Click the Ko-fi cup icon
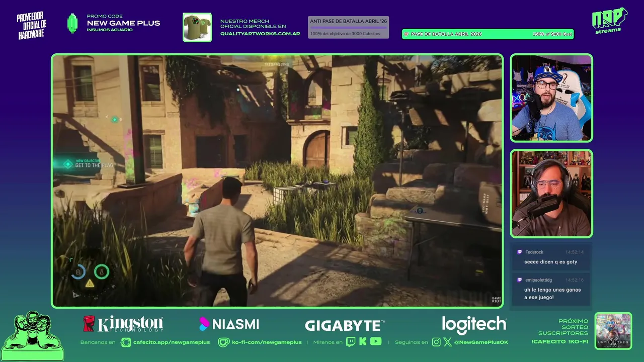This screenshot has height=362, width=644. point(223,342)
